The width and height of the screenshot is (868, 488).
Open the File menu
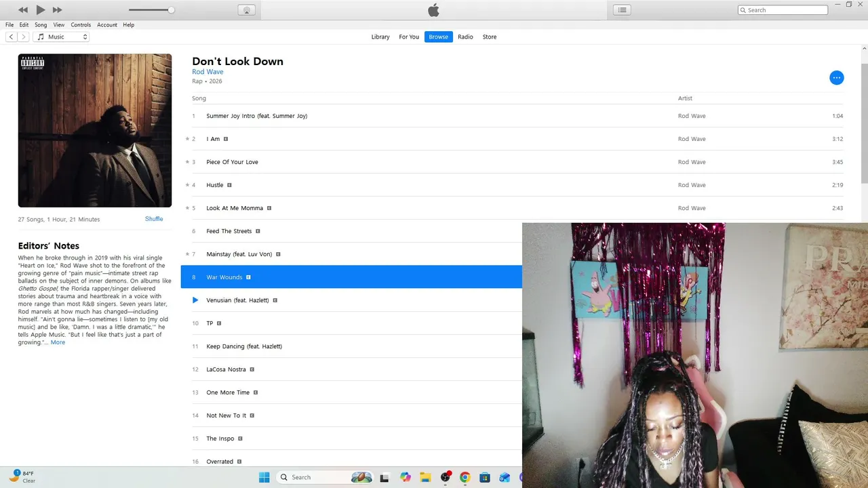click(9, 25)
